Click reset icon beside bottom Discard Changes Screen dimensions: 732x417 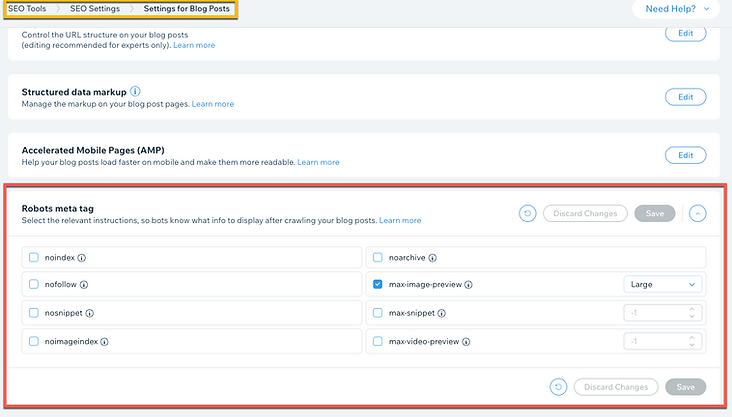(558, 387)
